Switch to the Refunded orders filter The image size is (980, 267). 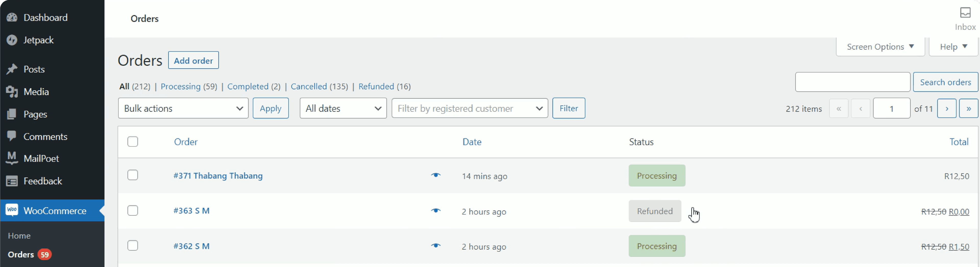tap(376, 86)
